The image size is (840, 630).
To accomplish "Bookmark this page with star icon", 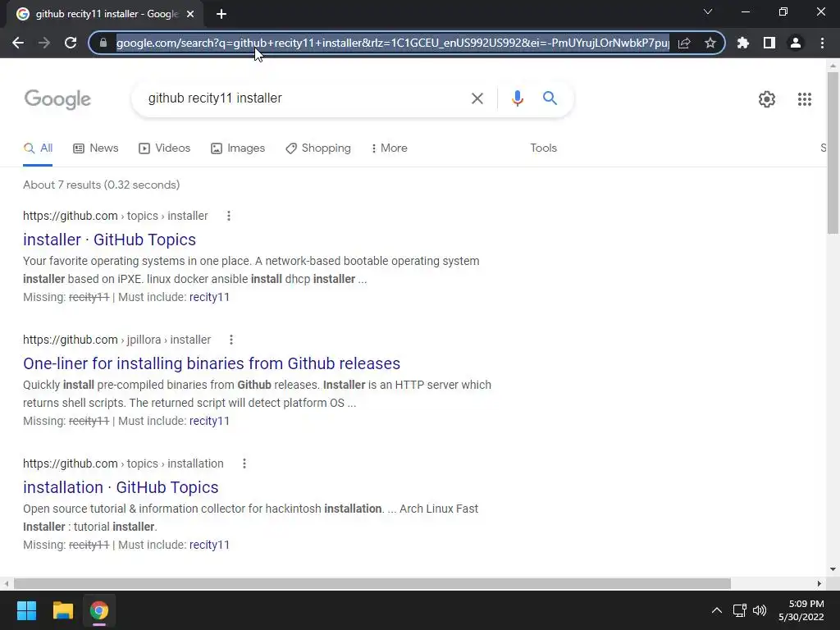I will [710, 43].
